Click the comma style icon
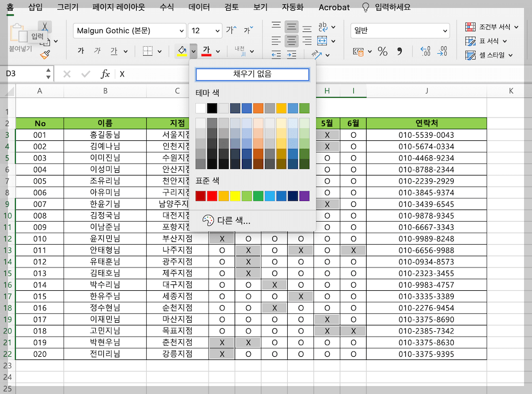 (x=400, y=51)
